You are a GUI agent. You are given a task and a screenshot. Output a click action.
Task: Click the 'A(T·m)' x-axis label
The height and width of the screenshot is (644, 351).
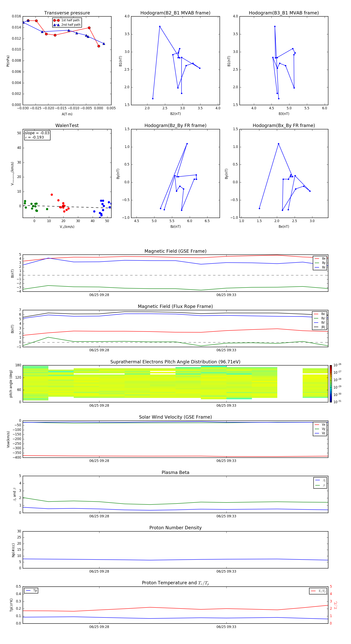point(67,114)
